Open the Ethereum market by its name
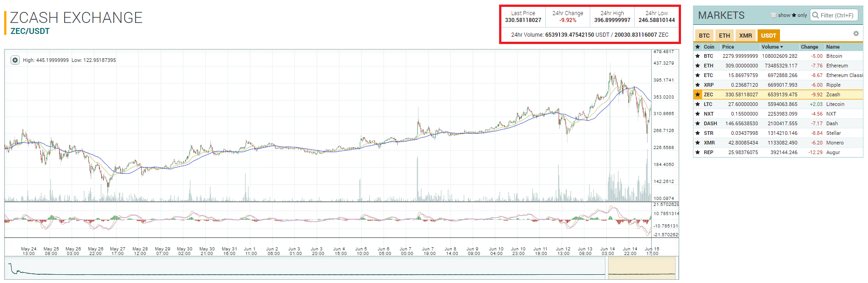The width and height of the screenshot is (868, 283). coord(837,66)
